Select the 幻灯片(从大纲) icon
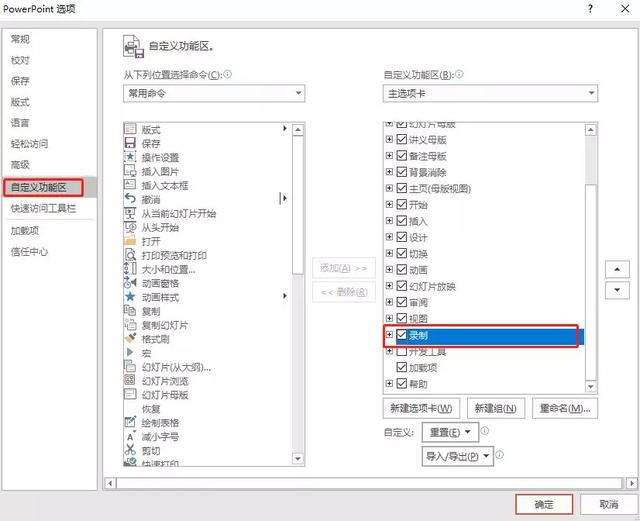The image size is (640, 521). tap(130, 366)
